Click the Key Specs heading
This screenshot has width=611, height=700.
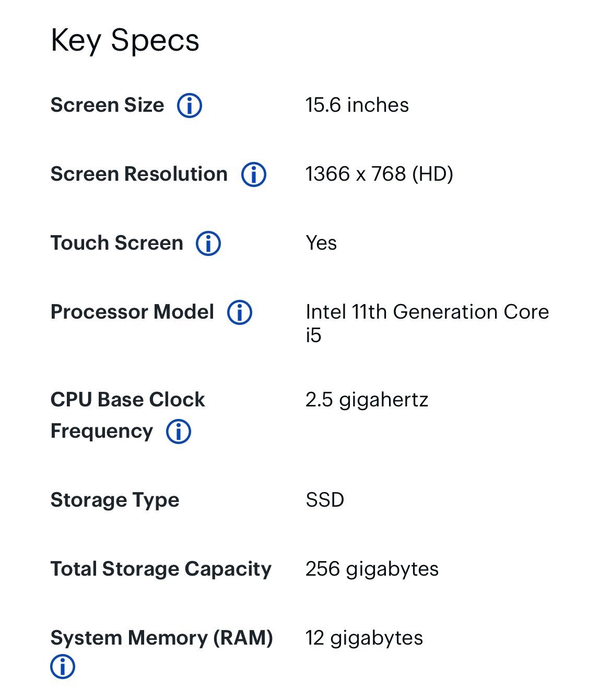125,40
